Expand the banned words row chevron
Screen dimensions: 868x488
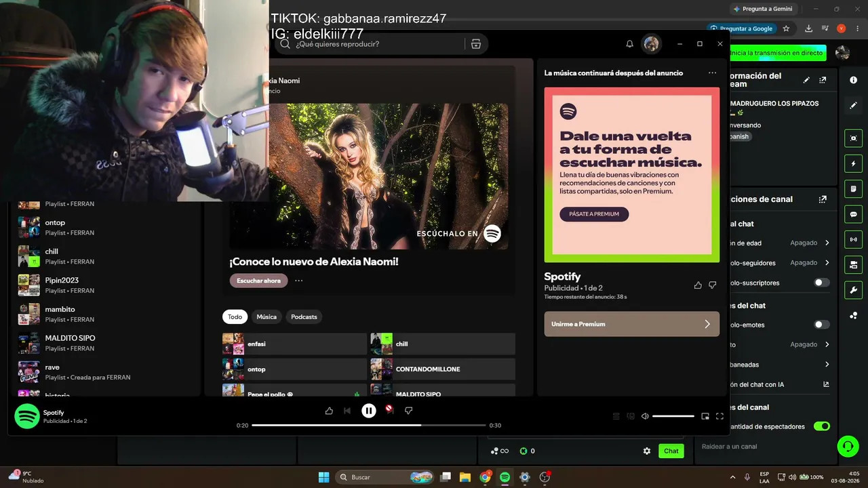tap(827, 365)
